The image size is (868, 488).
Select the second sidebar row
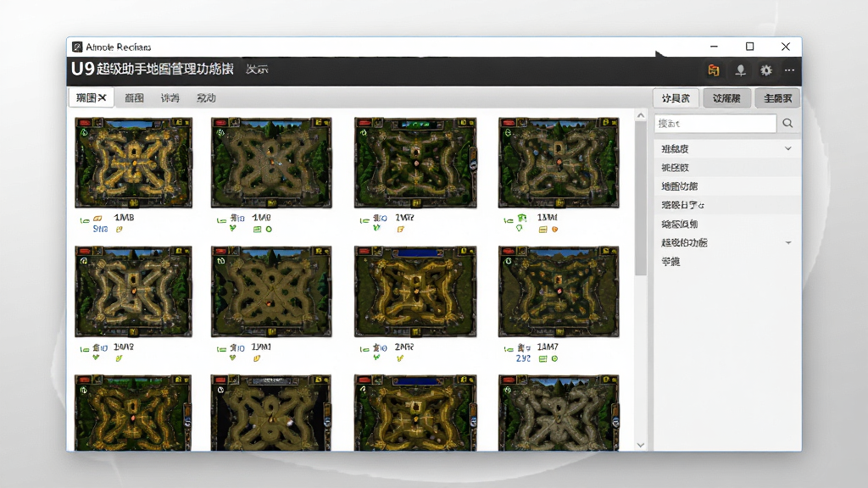coord(727,168)
